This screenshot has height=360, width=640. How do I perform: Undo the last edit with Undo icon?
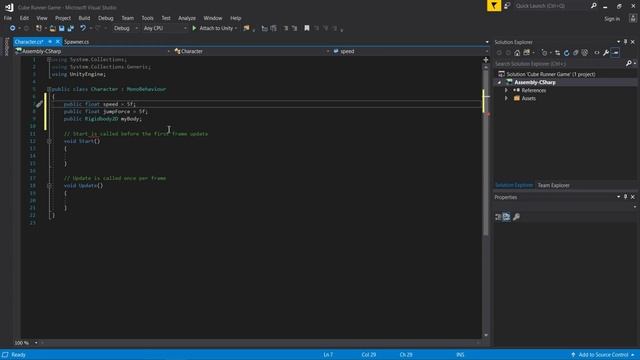tap(83, 28)
